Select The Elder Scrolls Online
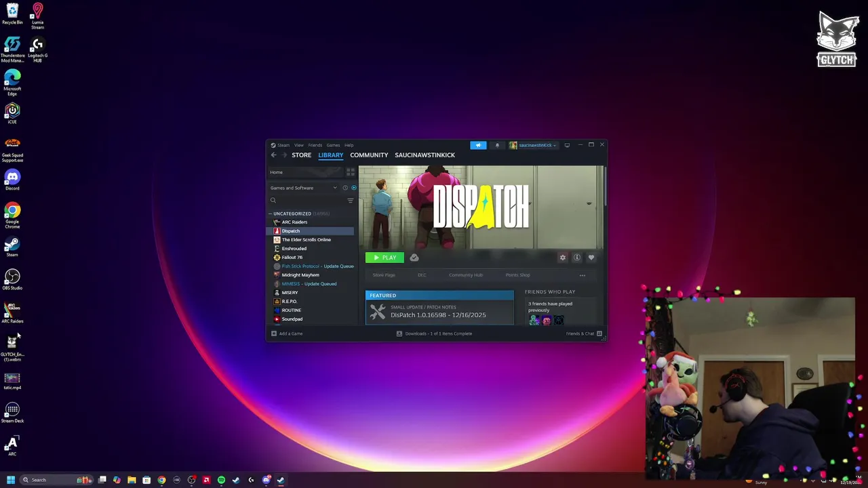Viewport: 868px width, 488px height. (311, 240)
